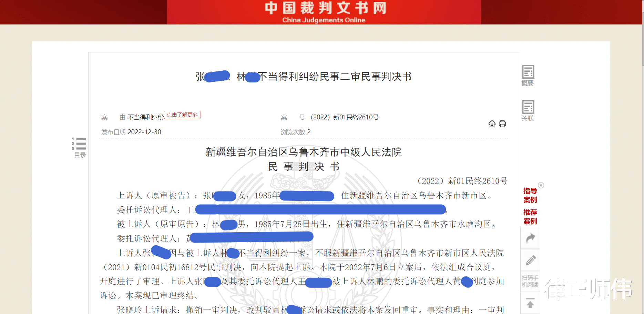Open the 概要 summary icon
The height and width of the screenshot is (314, 644).
pos(528,75)
